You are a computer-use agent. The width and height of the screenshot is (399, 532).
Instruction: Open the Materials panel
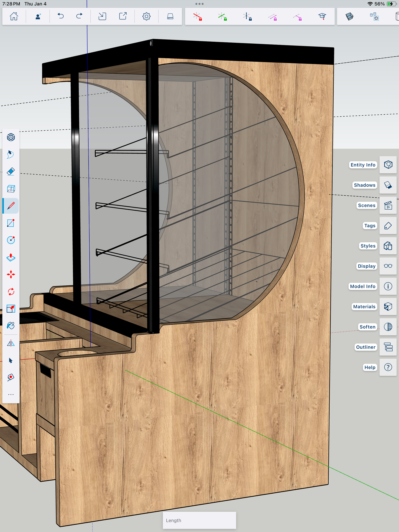point(388,306)
